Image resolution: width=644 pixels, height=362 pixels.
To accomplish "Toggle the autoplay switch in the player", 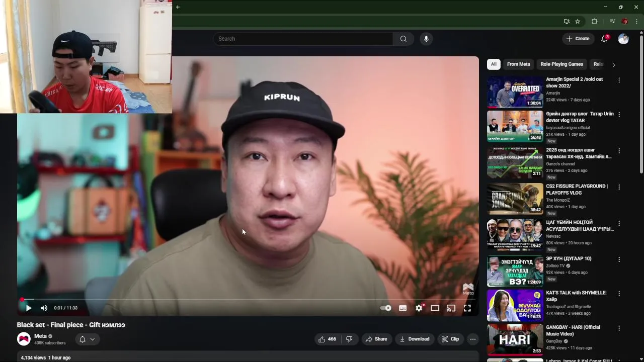I will (386, 308).
